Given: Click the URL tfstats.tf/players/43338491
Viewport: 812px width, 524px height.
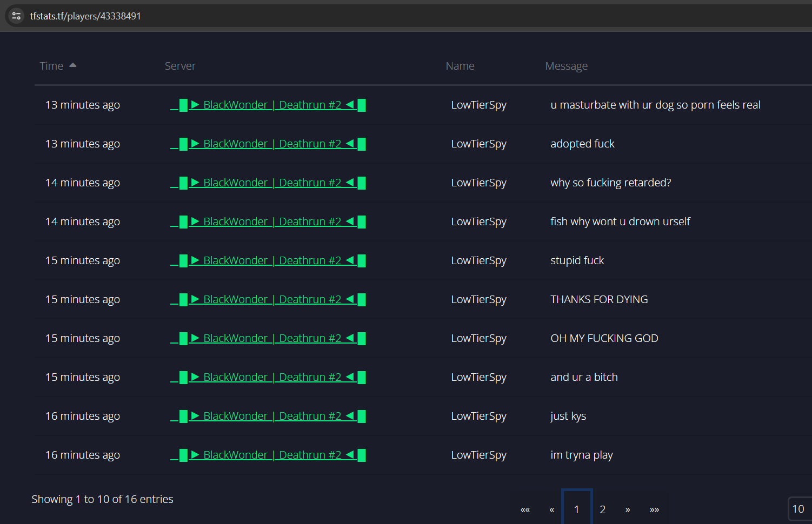Looking at the screenshot, I should 85,16.
